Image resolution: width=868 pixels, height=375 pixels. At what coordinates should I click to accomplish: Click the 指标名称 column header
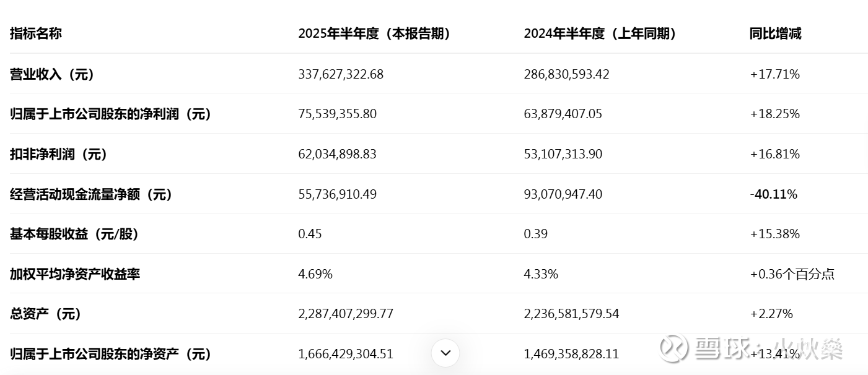coord(36,33)
